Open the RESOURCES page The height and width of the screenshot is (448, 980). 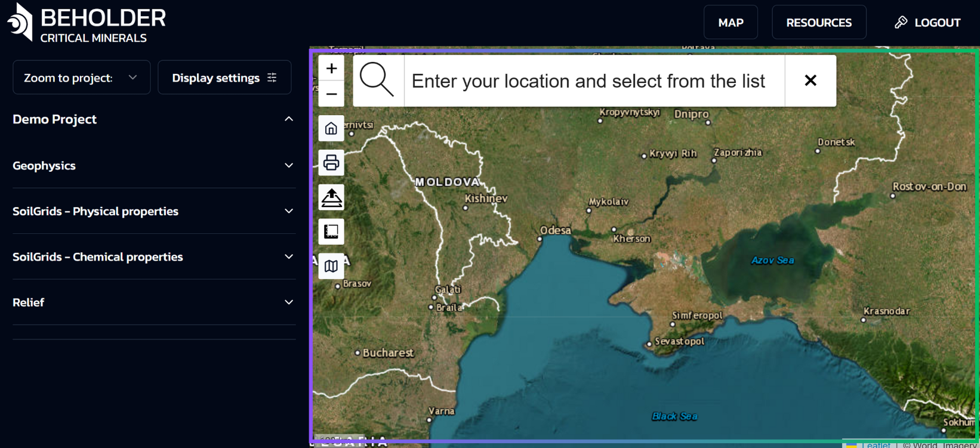[x=818, y=23]
